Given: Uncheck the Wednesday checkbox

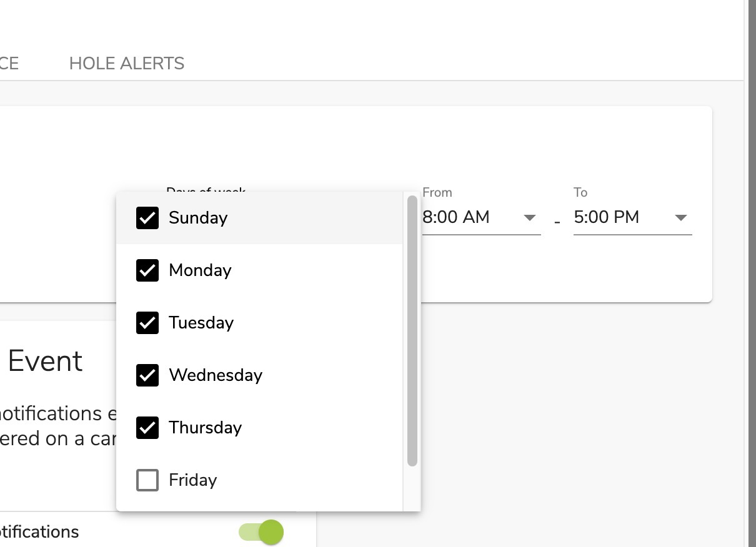Looking at the screenshot, I should pos(147,375).
